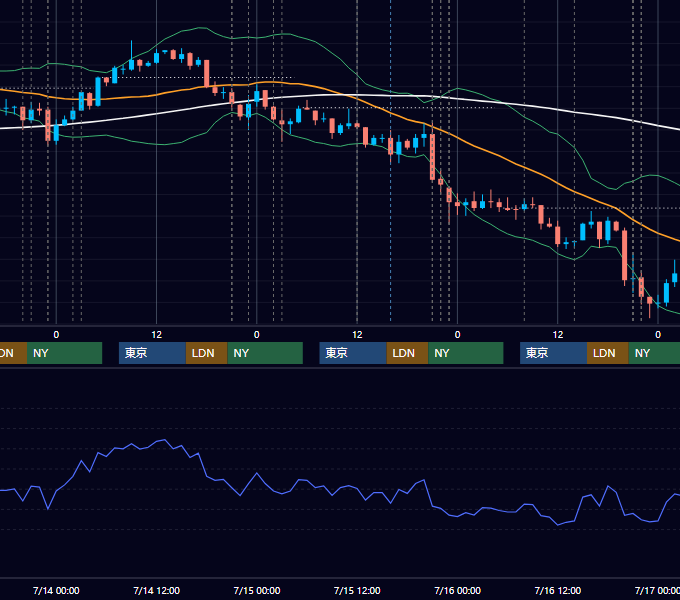Select the LDN session block on 7/15

[x=407, y=353]
